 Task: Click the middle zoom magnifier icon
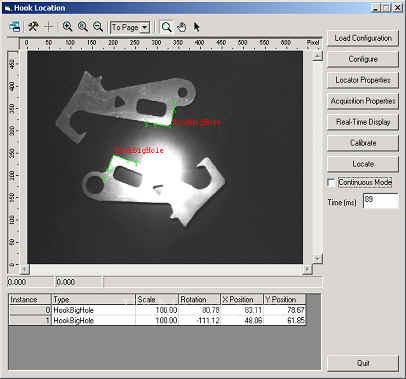pyautogui.click(x=83, y=27)
